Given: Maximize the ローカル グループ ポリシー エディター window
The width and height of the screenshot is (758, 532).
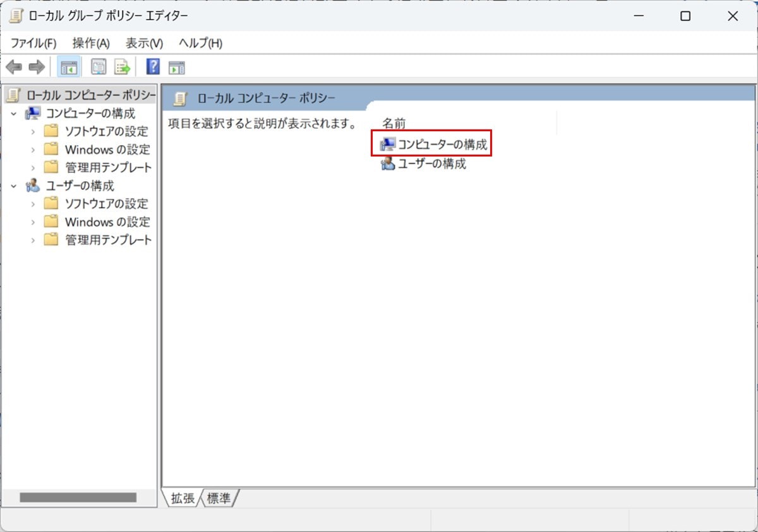Looking at the screenshot, I should pos(685,16).
